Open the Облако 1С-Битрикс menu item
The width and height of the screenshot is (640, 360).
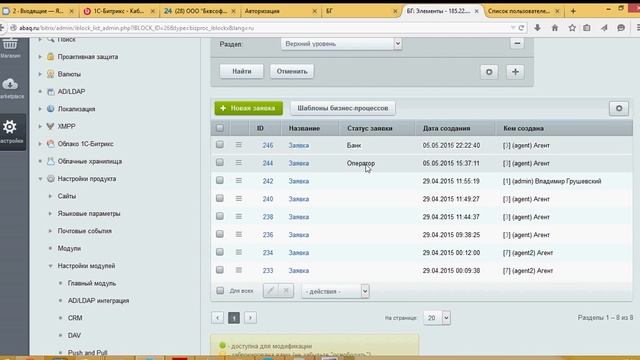[85, 144]
